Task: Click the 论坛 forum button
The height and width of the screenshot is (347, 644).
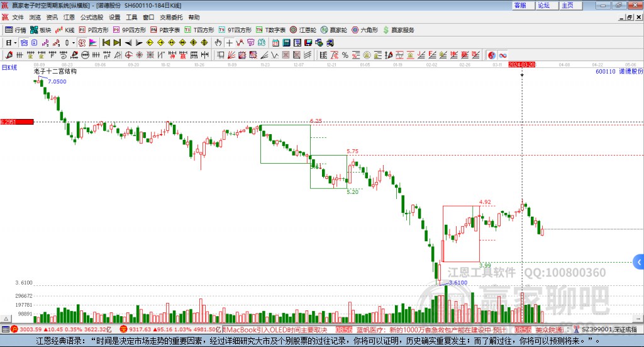Action: coord(547,5)
